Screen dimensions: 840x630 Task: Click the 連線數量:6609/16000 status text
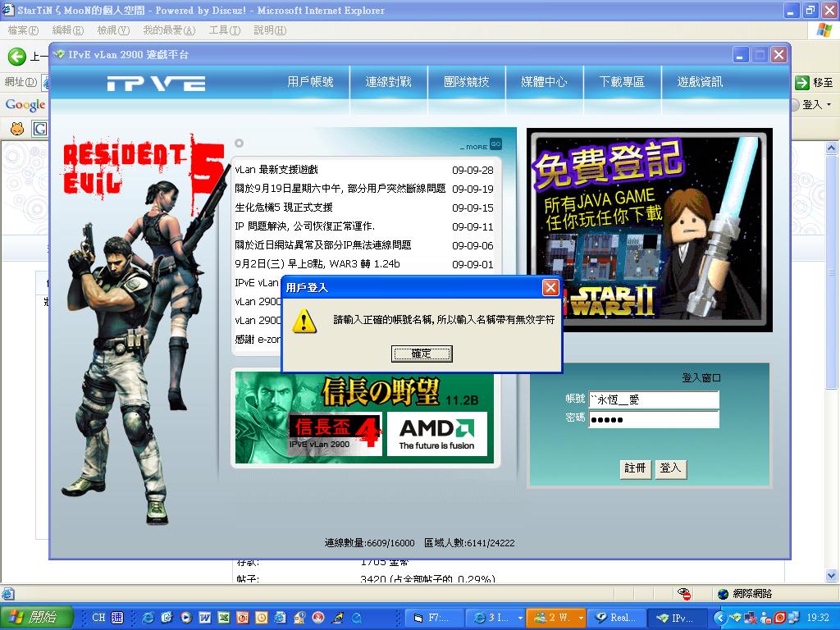(370, 543)
